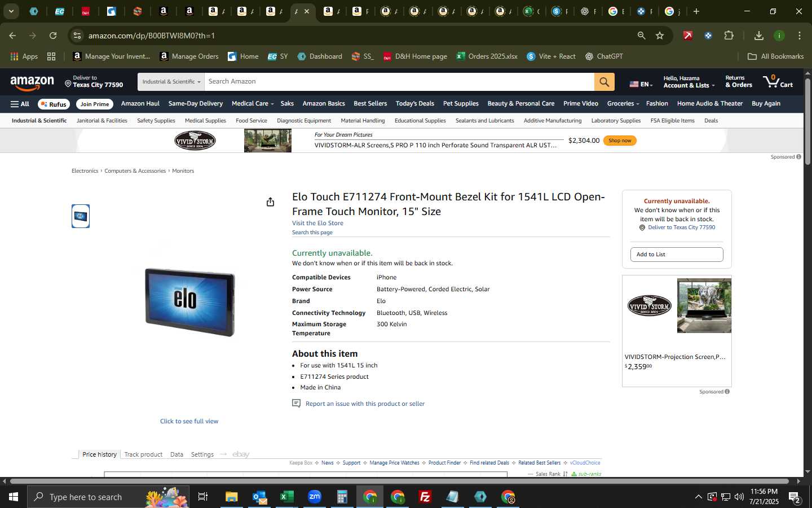The width and height of the screenshot is (812, 508).
Task: Open the Keepa Settings tab
Action: click(x=202, y=454)
